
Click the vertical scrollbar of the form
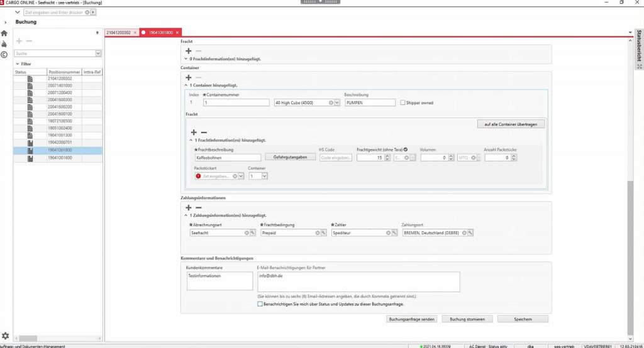pos(630,258)
